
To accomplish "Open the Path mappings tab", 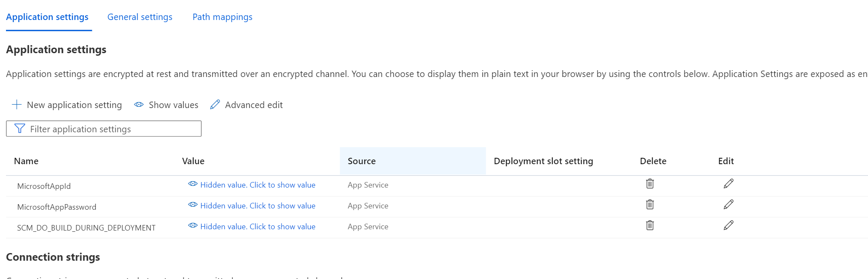I will coord(222,17).
